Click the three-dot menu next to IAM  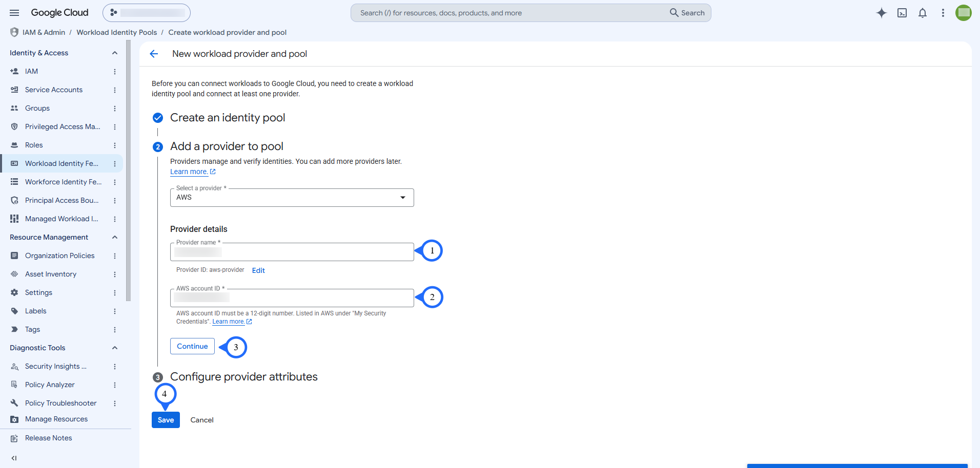115,72
